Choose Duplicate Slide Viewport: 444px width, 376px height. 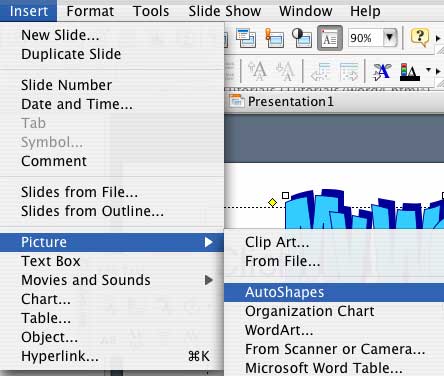click(112, 54)
